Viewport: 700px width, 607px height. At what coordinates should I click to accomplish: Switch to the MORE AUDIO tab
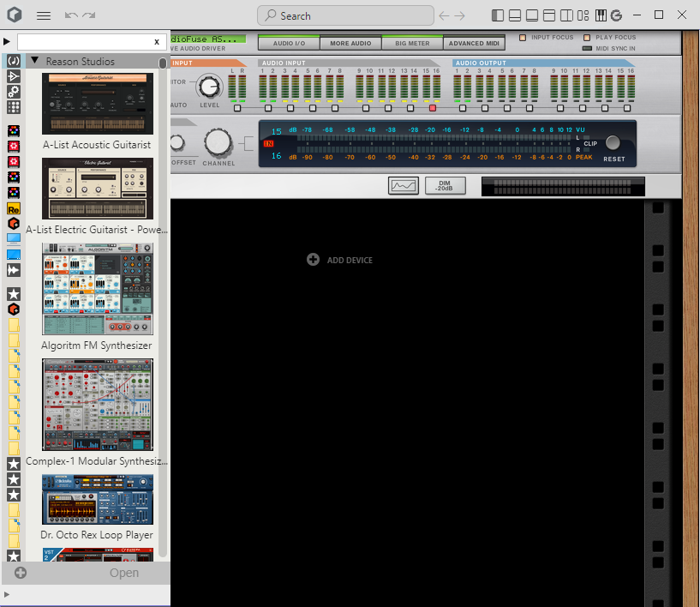pyautogui.click(x=350, y=43)
